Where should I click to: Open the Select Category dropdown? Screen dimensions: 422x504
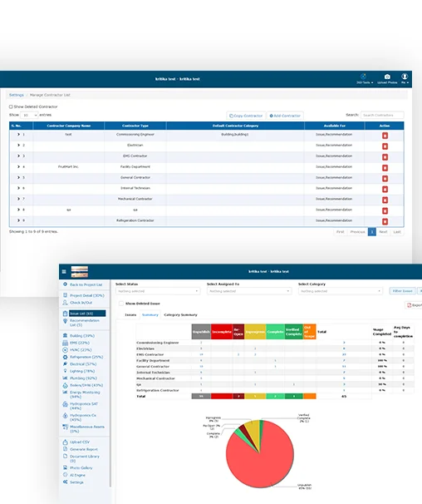(341, 291)
